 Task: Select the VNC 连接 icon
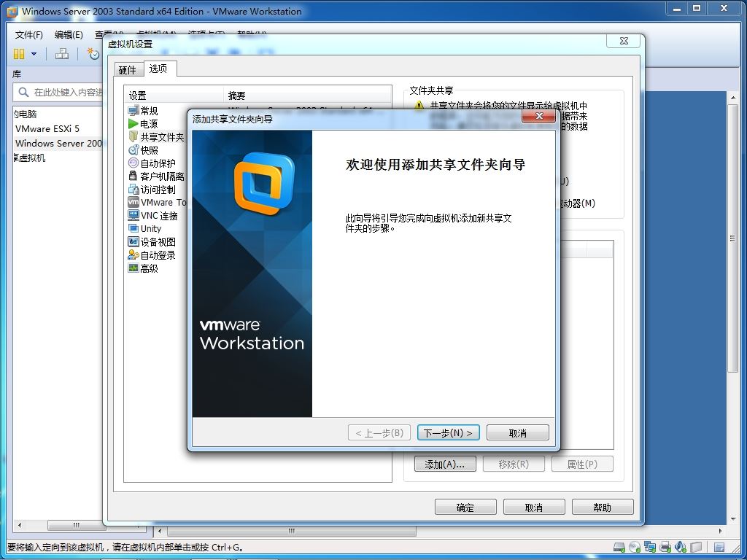pyautogui.click(x=133, y=216)
